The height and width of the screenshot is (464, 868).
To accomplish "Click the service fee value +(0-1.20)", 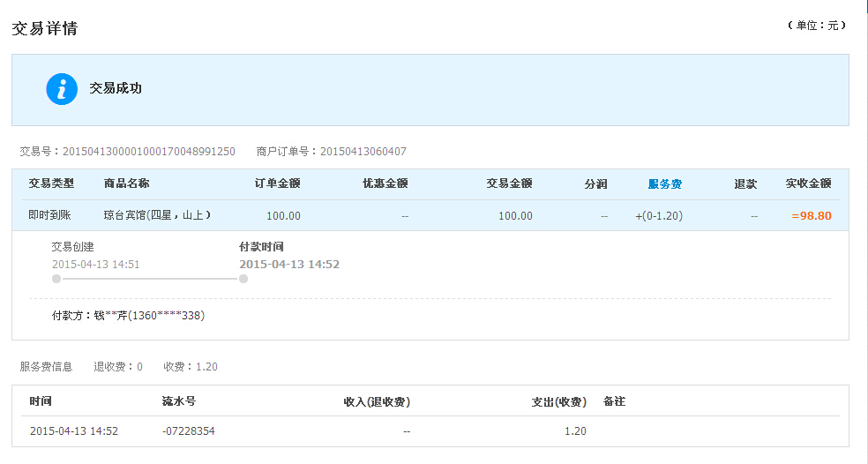I will point(659,216).
